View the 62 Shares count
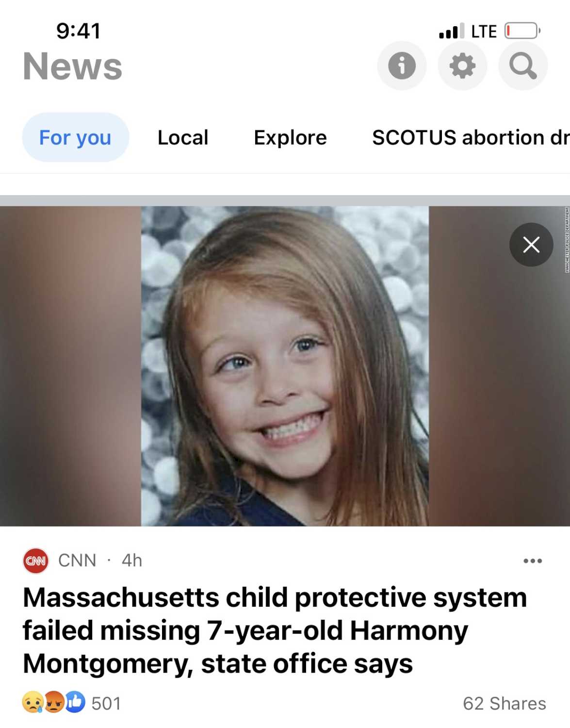 tap(505, 703)
